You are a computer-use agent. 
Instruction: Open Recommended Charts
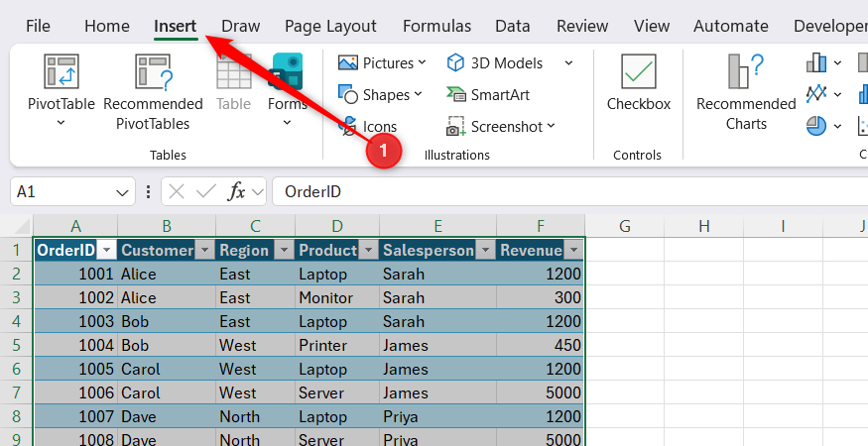click(746, 92)
